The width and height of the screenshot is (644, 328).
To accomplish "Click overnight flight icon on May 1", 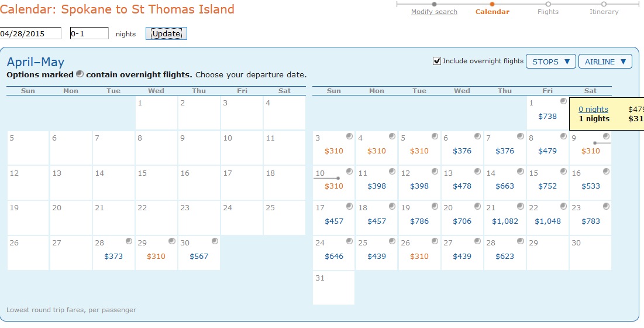I will pyautogui.click(x=563, y=101).
